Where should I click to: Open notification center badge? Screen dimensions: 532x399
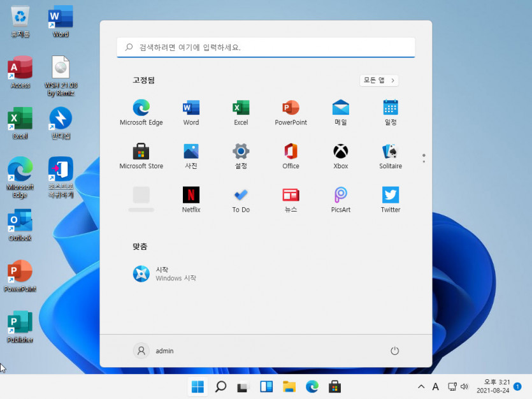coord(517,386)
